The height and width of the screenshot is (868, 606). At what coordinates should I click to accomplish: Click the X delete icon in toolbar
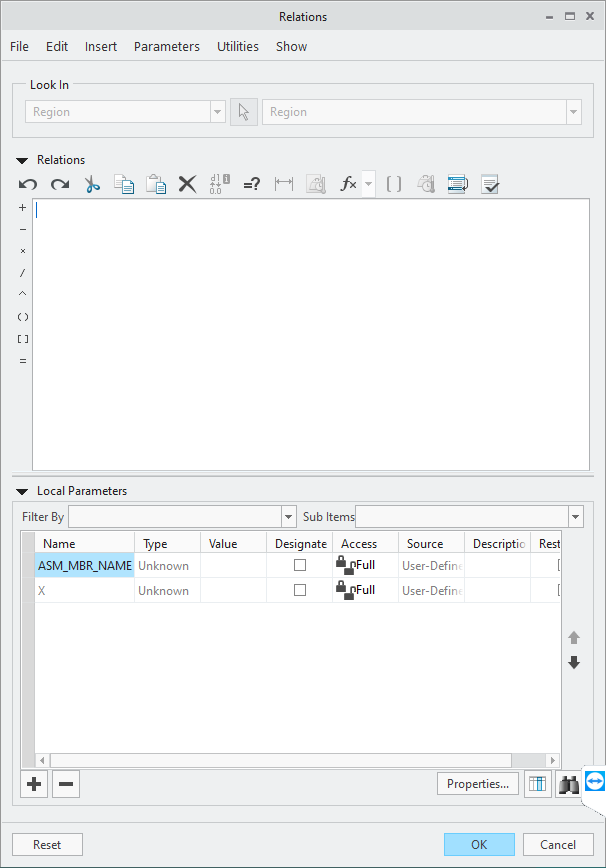187,184
